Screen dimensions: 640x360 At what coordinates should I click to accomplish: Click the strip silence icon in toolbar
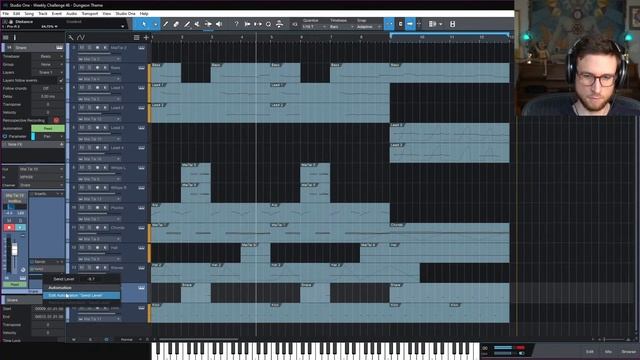(x=279, y=24)
